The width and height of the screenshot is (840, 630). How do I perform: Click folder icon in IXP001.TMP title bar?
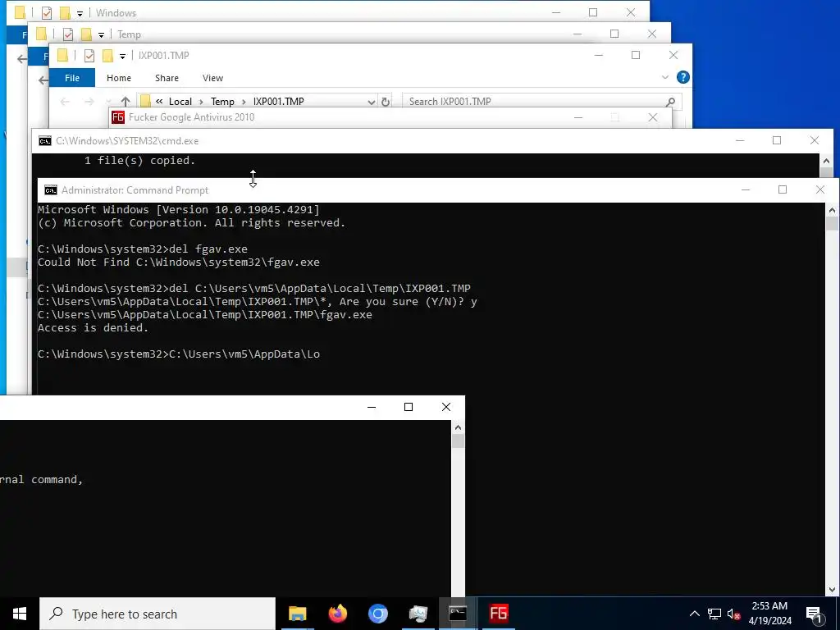pos(62,56)
